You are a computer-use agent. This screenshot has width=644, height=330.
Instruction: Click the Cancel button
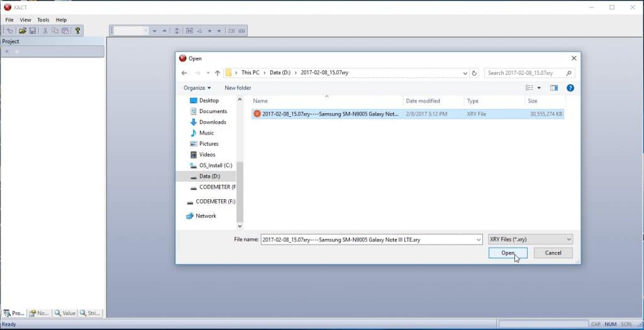pos(553,253)
